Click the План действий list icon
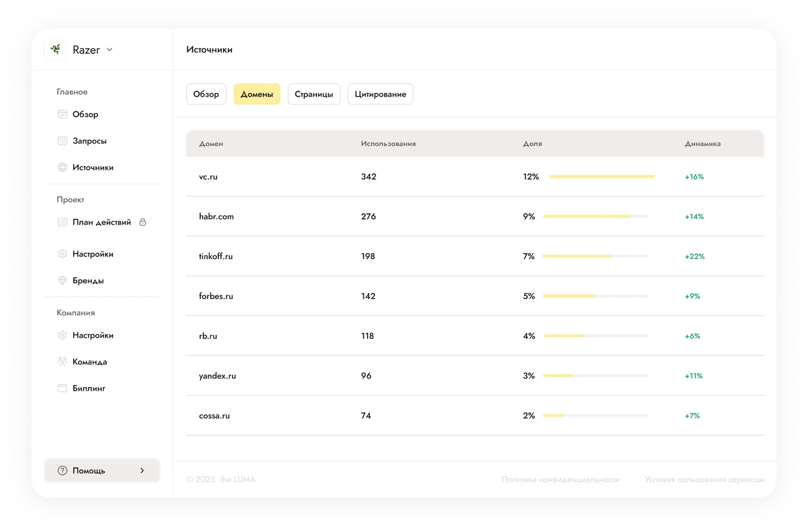 (62, 222)
